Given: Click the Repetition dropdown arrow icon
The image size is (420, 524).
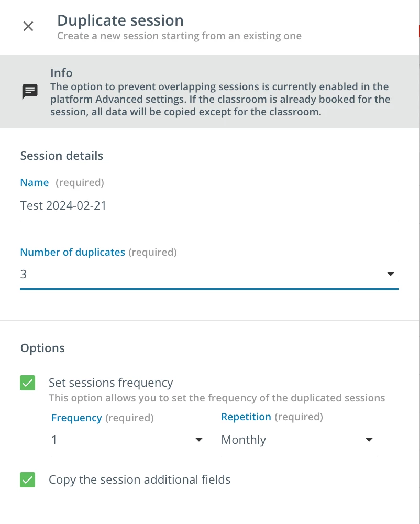Looking at the screenshot, I should 369,440.
